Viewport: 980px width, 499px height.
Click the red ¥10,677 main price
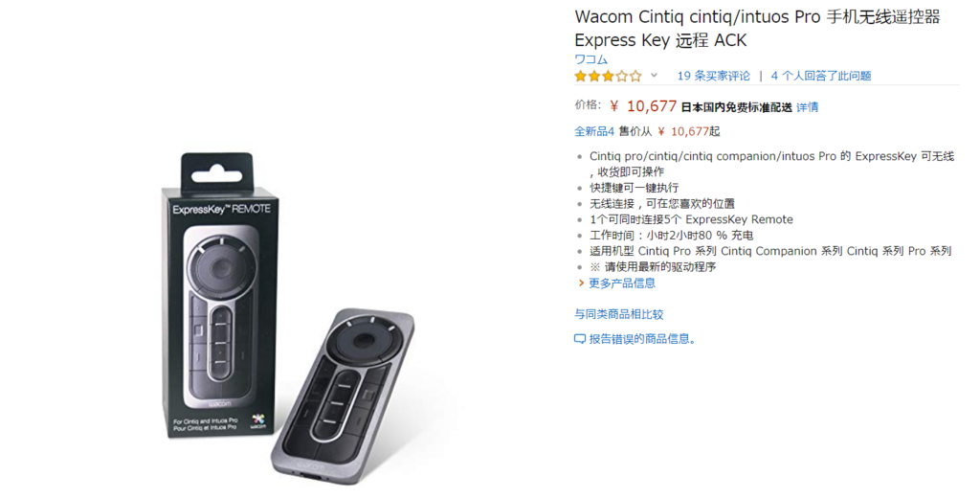[643, 106]
